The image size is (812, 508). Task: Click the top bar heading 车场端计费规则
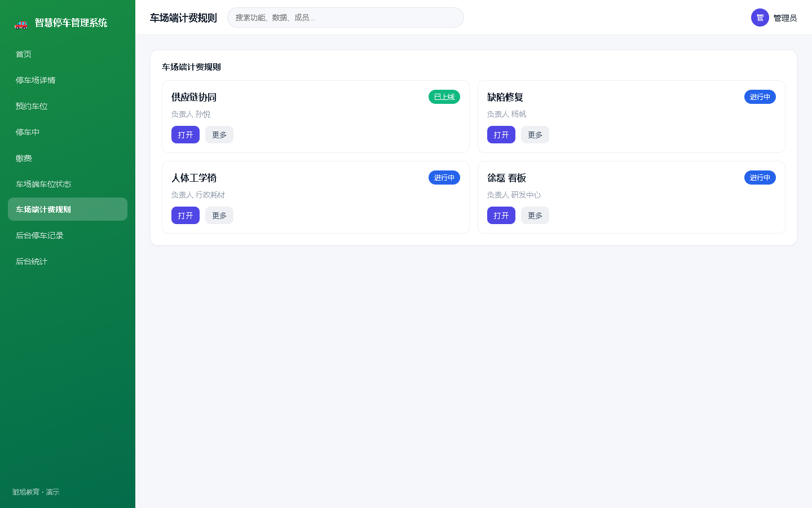point(183,18)
